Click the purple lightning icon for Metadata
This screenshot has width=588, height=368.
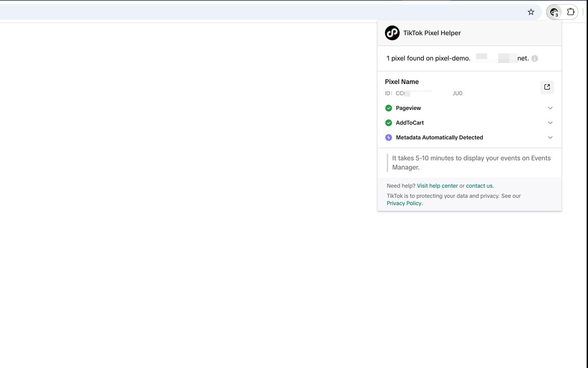click(x=389, y=138)
